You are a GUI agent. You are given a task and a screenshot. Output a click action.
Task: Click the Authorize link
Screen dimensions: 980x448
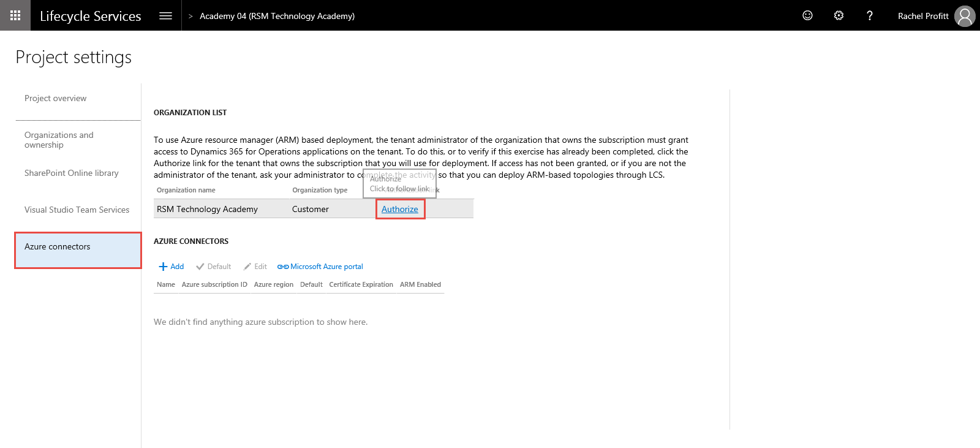pos(400,209)
